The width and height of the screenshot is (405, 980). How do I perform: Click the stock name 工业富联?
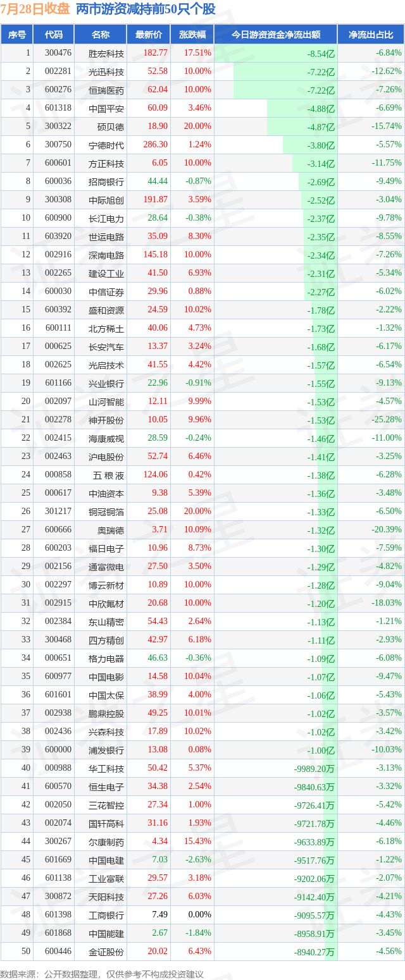pos(106,878)
